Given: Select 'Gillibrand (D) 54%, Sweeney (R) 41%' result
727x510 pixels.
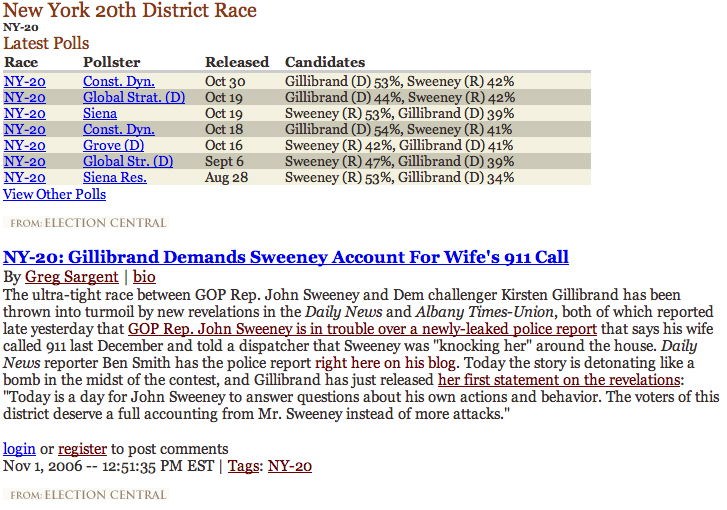Looking at the screenshot, I should (x=399, y=130).
